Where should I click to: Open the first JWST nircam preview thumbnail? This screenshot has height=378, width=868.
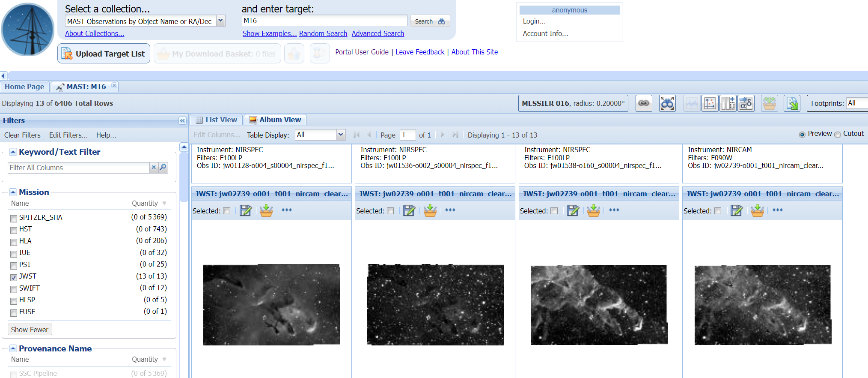pyautogui.click(x=272, y=305)
